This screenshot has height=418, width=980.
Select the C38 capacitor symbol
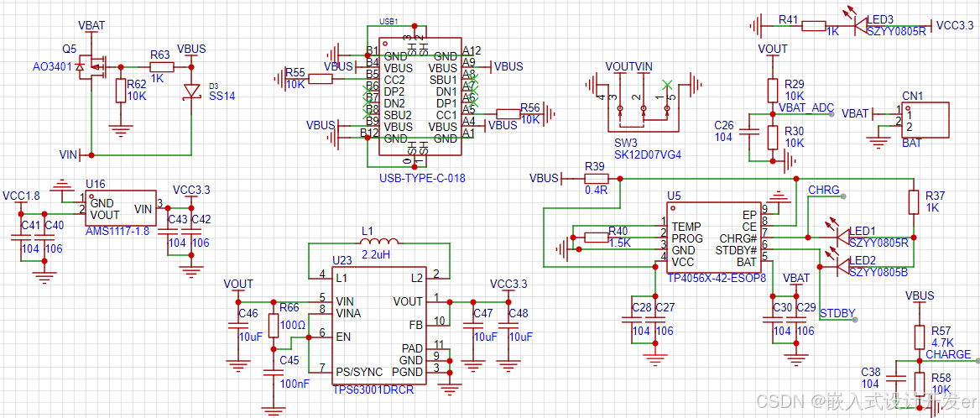click(x=895, y=378)
